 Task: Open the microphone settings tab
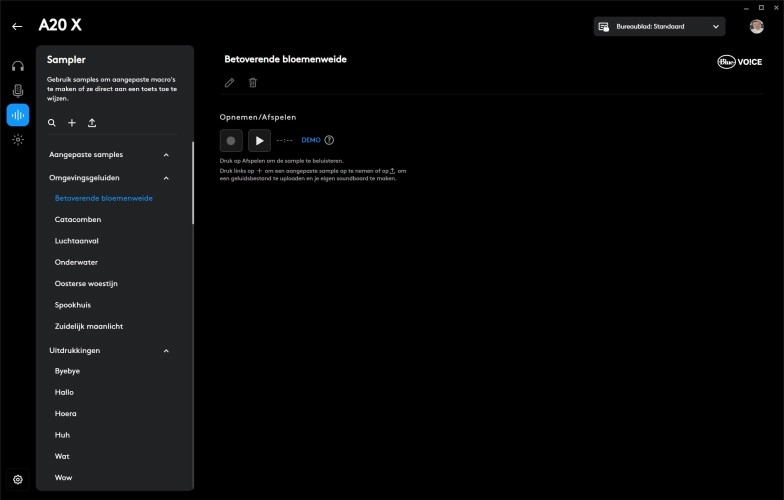(18, 91)
